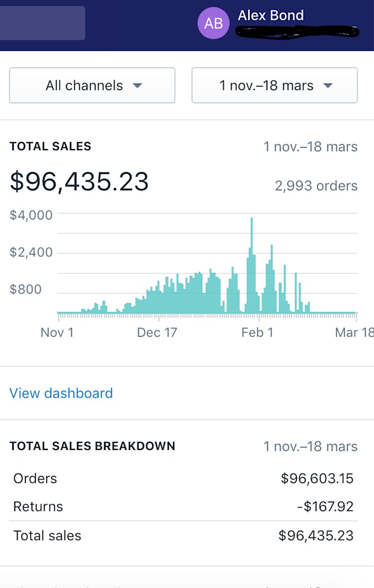Click the Nov 1 axis label
Viewport: 374px width, 588px height.
57,333
